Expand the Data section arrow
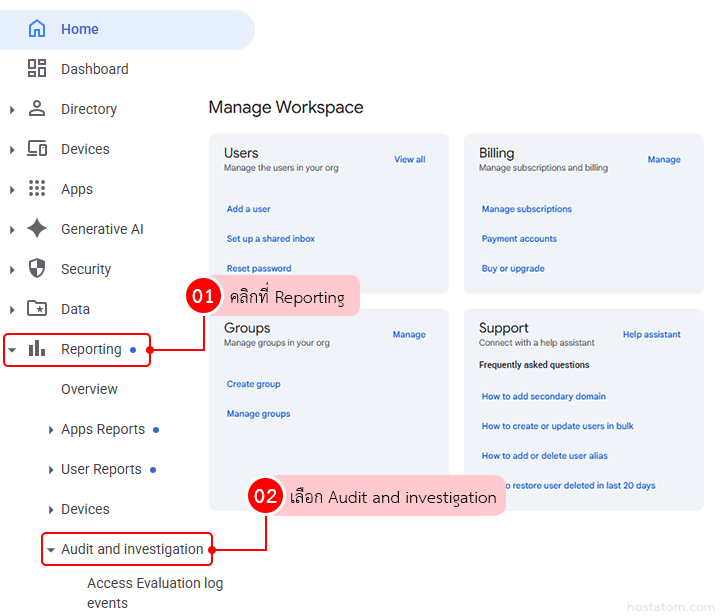The image size is (720, 616). click(12, 309)
